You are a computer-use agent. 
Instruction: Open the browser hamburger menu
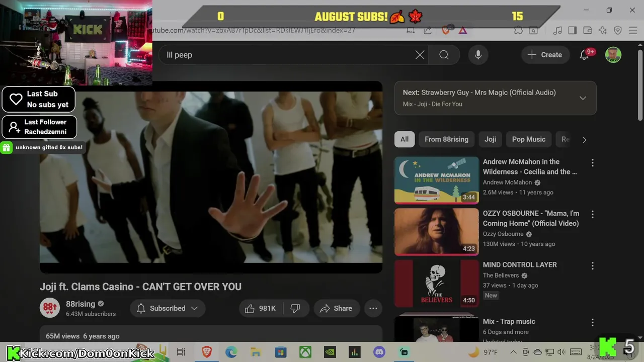pyautogui.click(x=633, y=30)
